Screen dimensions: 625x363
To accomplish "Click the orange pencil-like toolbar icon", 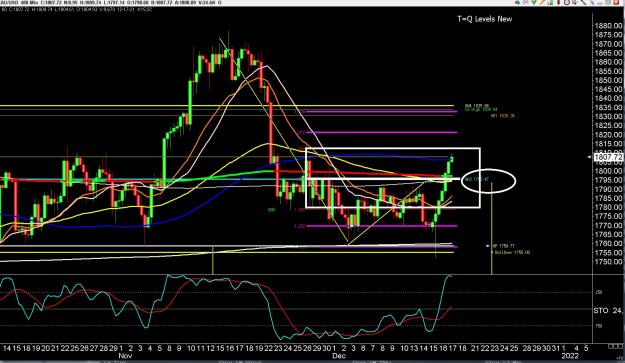I will [542, 2].
